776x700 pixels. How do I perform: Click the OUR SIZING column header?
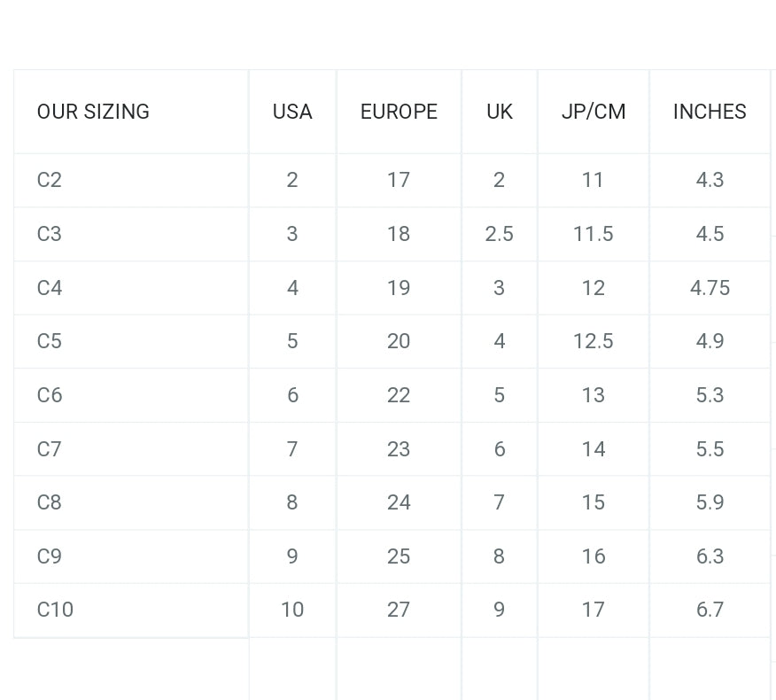tap(93, 112)
